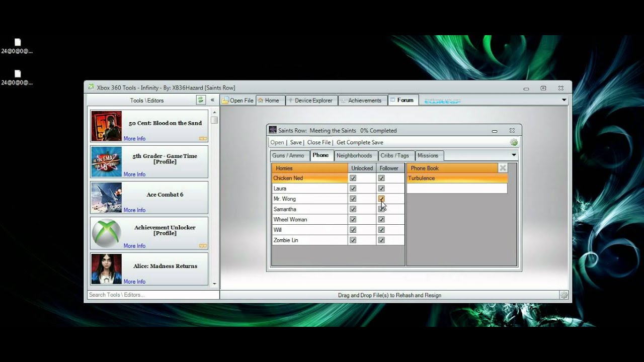Click the settings gear icon in status bar
644x362 pixels.
pyautogui.click(x=564, y=295)
